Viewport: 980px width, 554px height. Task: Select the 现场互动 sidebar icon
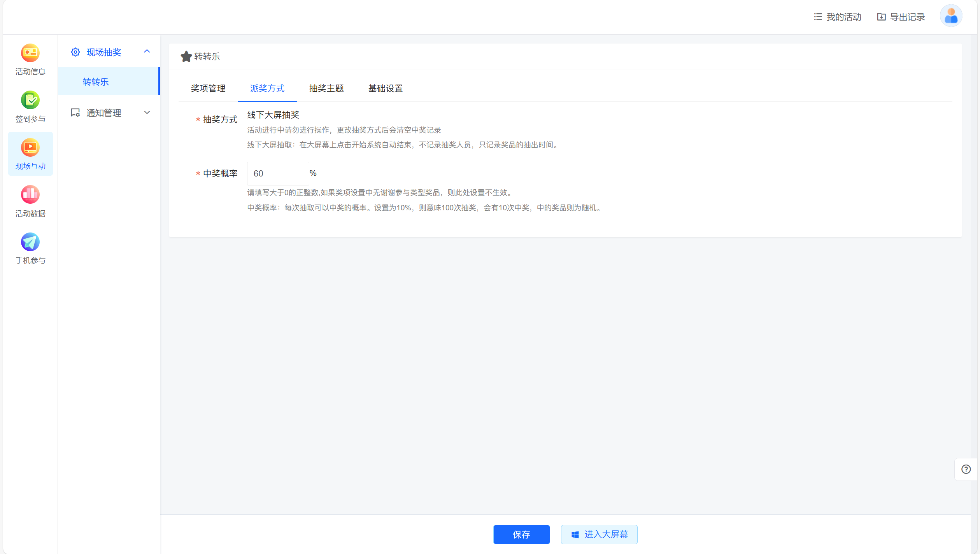(x=30, y=148)
